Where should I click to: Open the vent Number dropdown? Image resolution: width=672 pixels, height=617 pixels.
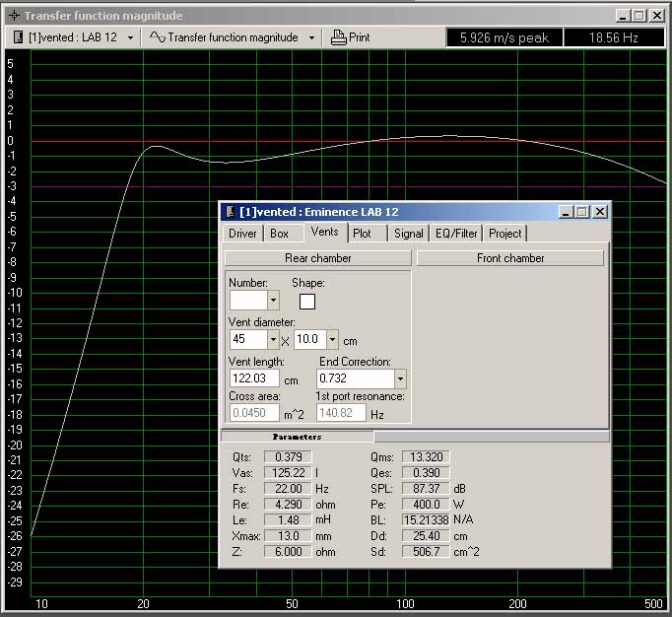(x=273, y=301)
